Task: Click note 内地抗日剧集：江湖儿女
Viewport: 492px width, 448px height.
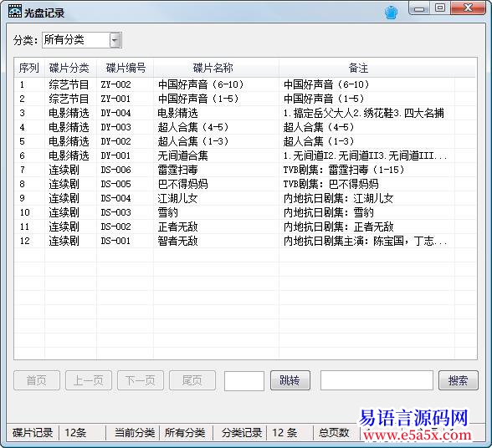Action: 338,198
